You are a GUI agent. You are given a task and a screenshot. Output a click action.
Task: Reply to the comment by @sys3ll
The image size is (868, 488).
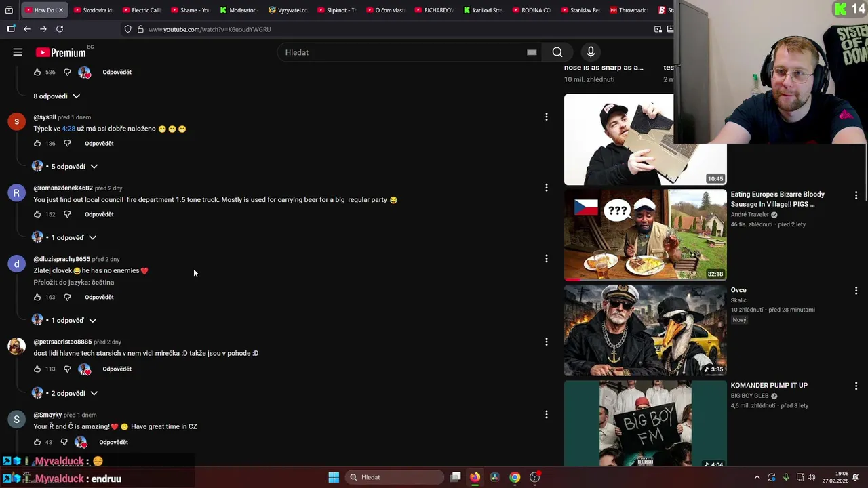(99, 144)
